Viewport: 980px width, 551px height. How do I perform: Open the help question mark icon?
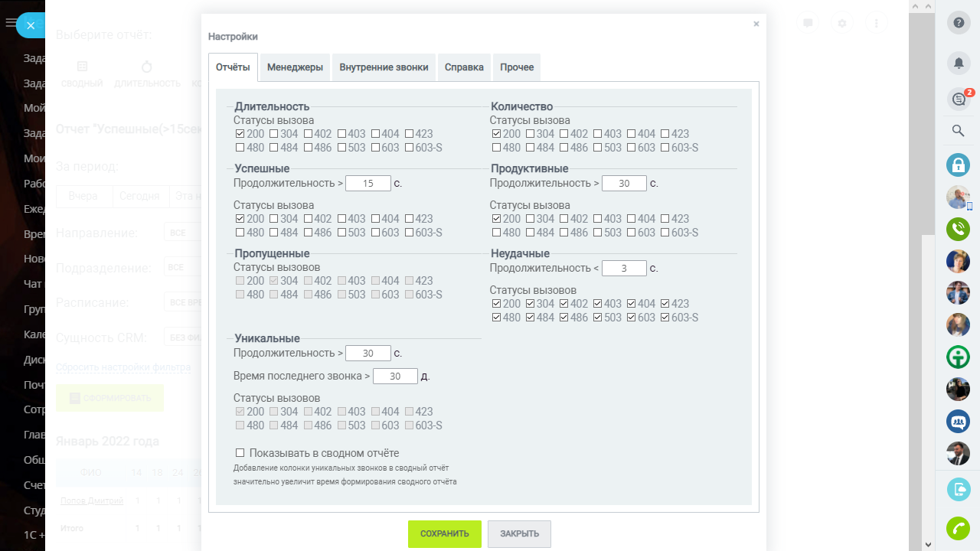pyautogui.click(x=958, y=23)
